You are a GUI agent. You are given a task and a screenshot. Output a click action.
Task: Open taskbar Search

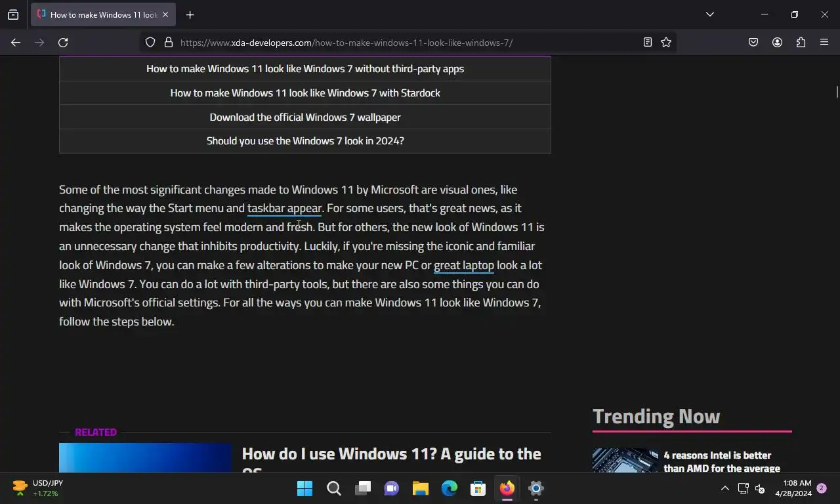pyautogui.click(x=333, y=488)
